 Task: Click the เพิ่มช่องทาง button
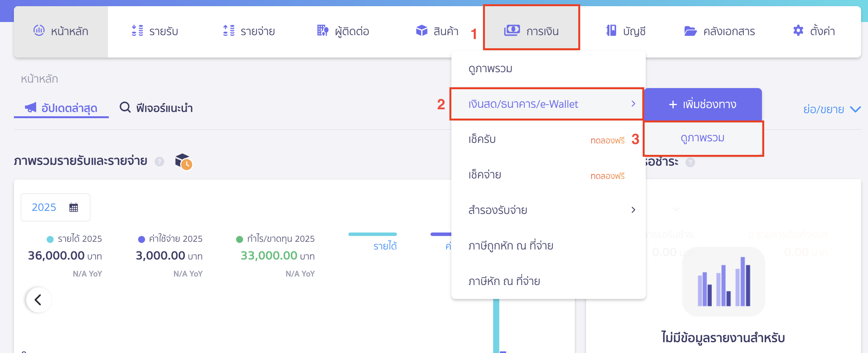pos(703,104)
